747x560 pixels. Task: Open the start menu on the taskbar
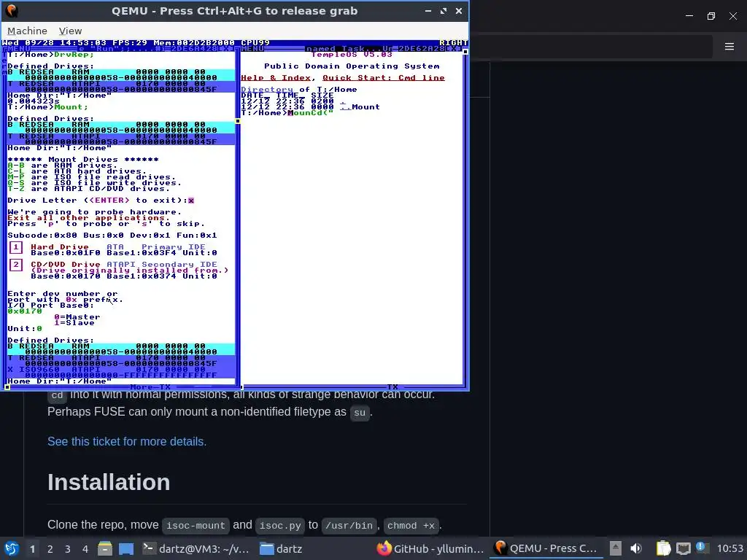coord(12,548)
